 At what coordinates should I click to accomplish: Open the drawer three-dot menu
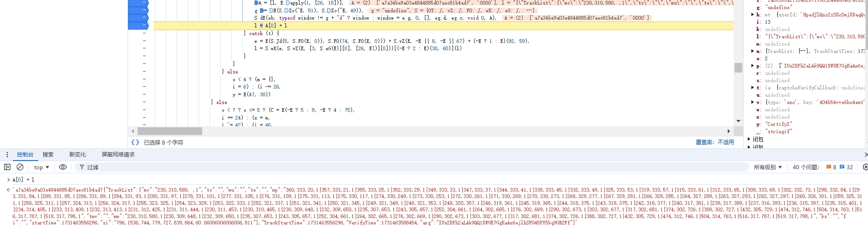tap(7, 155)
